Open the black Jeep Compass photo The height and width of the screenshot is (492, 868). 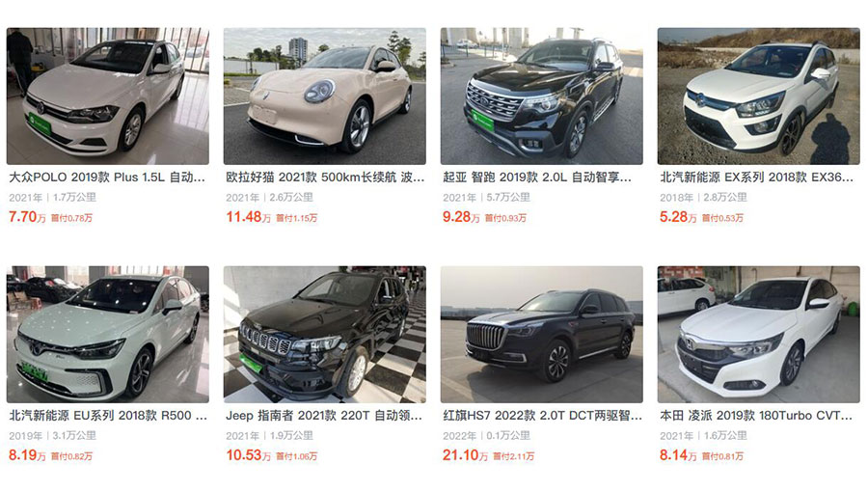[325, 335]
